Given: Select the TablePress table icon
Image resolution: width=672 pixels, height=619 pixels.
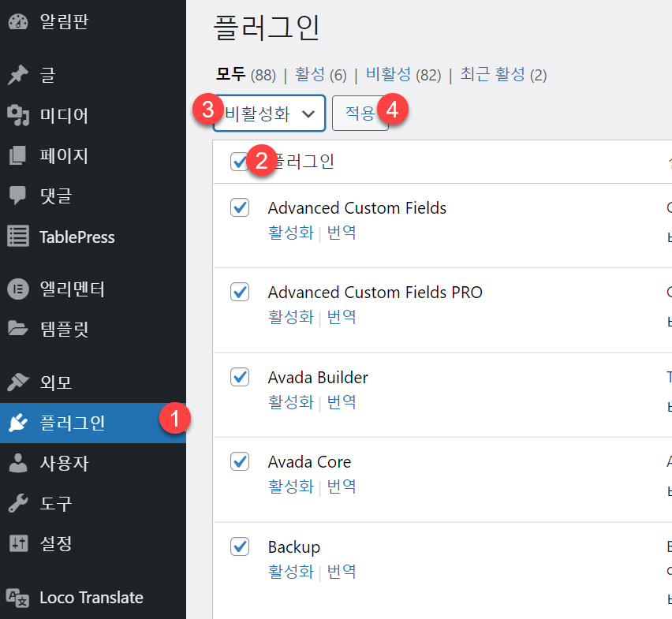Looking at the screenshot, I should pos(17,236).
